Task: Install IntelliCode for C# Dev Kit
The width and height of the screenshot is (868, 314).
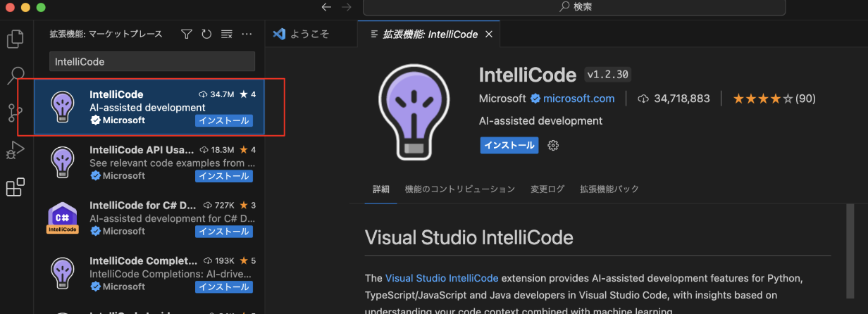Action: (x=223, y=231)
